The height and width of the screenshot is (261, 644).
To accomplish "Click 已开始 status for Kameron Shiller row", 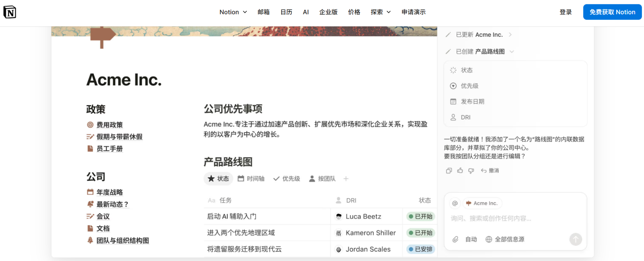I will pos(421,233).
